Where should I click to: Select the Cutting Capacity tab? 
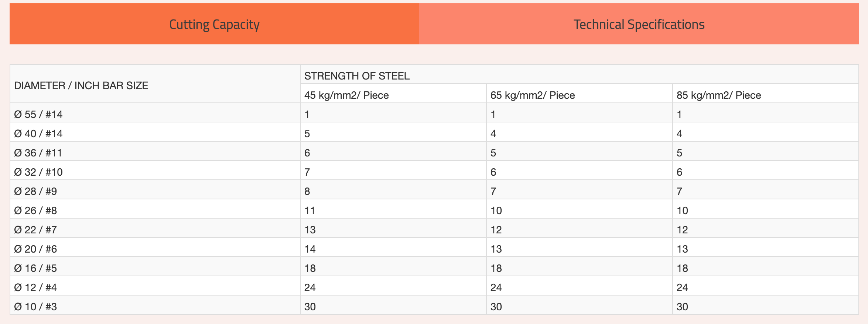[x=214, y=24]
